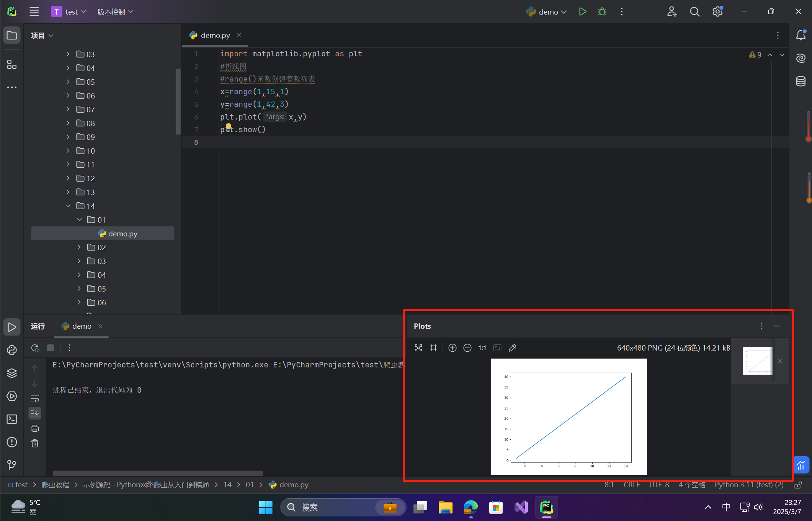Viewport: 812px width, 521px height.
Task: Rerun demo with the rerun icon
Action: (x=35, y=348)
